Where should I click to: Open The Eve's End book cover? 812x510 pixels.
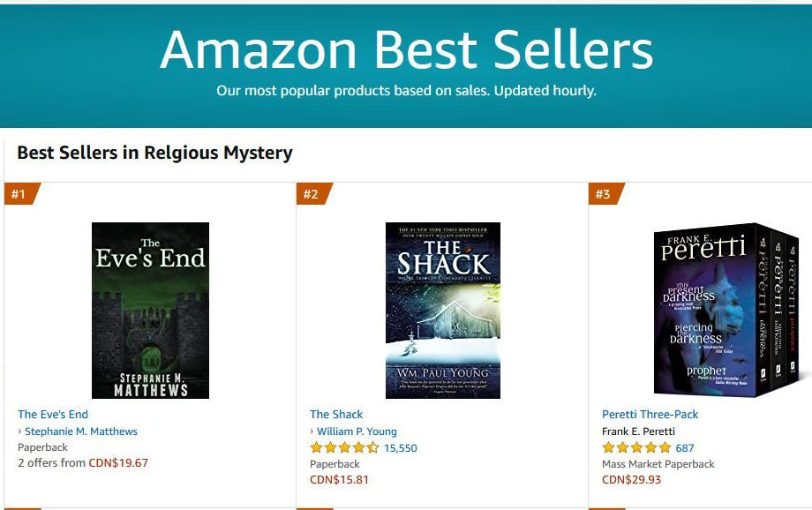pyautogui.click(x=151, y=311)
